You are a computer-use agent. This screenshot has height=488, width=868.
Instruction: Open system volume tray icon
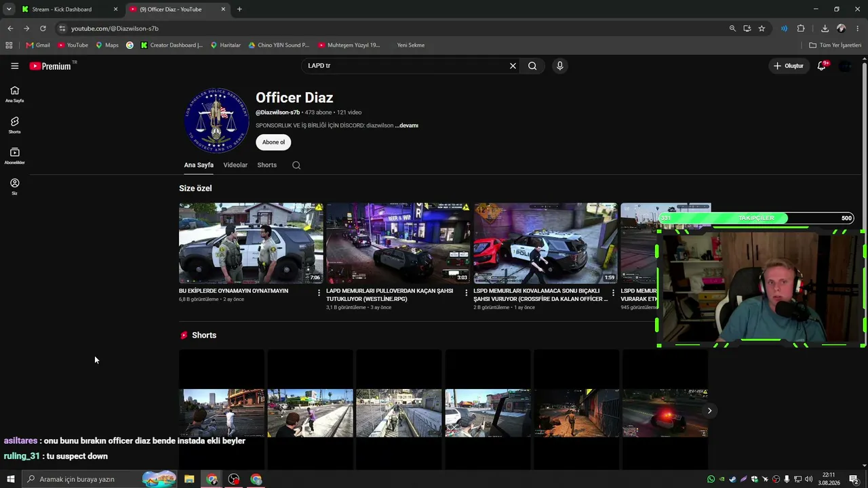pos(808,479)
